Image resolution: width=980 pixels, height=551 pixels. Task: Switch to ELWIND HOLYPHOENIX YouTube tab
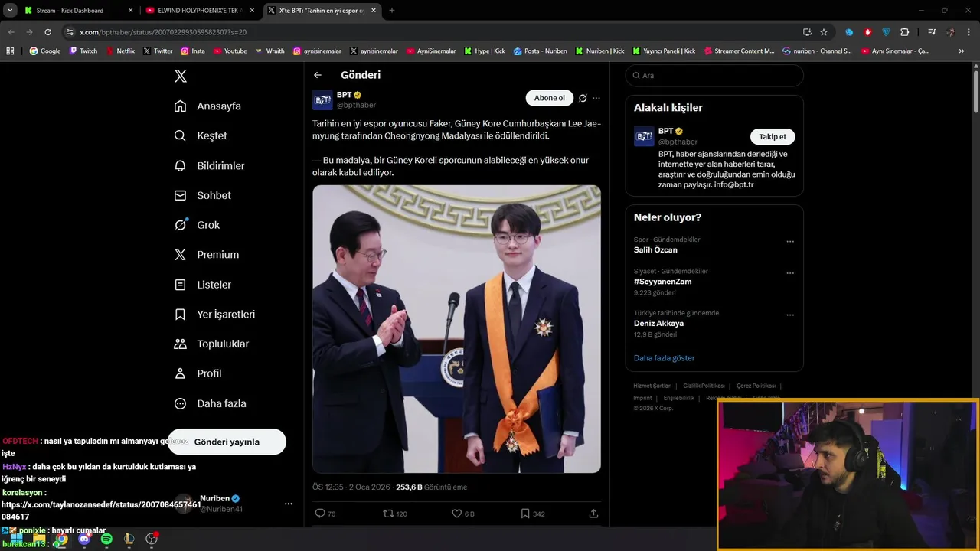[x=199, y=11]
